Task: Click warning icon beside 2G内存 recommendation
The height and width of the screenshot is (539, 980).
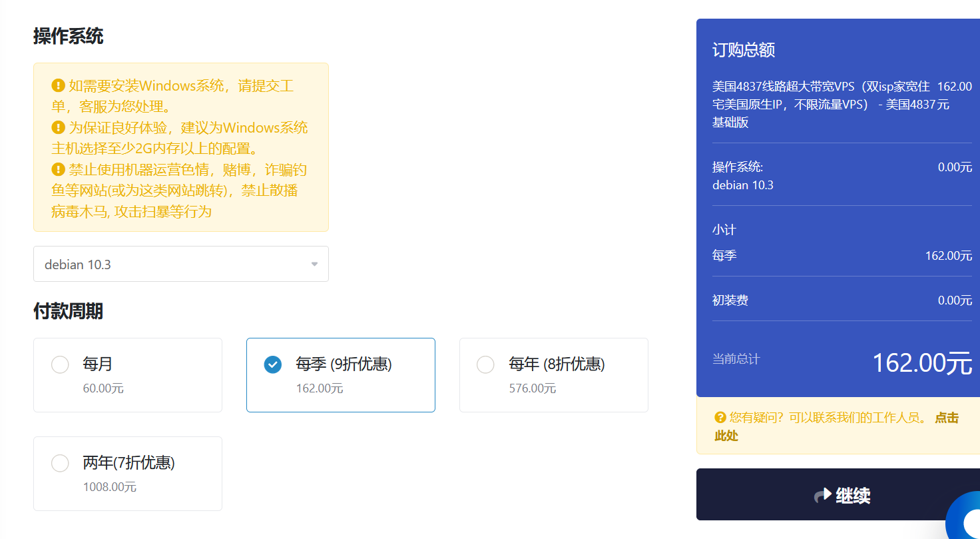Action: click(59, 127)
